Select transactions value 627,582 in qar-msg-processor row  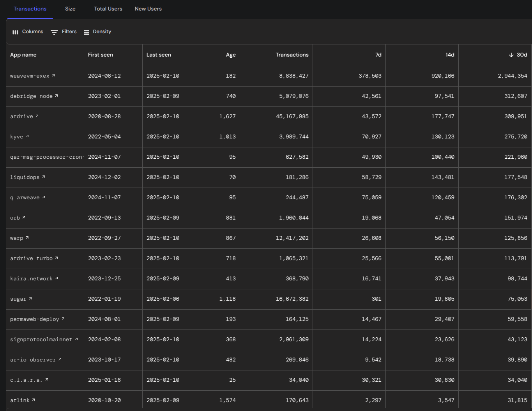click(297, 157)
